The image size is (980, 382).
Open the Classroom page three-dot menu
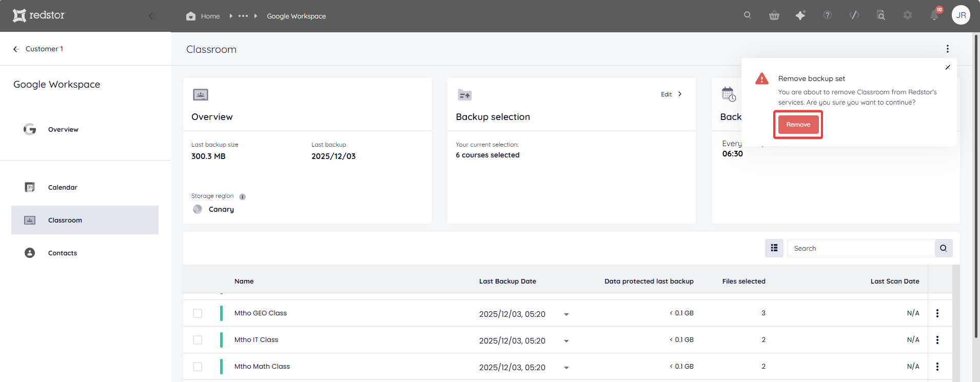(948, 49)
